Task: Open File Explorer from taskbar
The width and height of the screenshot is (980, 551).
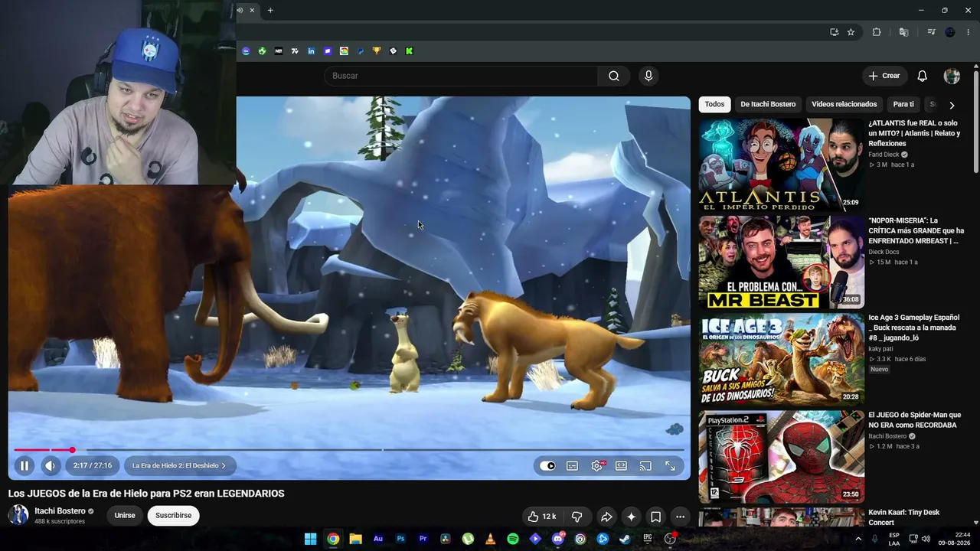Action: [x=355, y=539]
